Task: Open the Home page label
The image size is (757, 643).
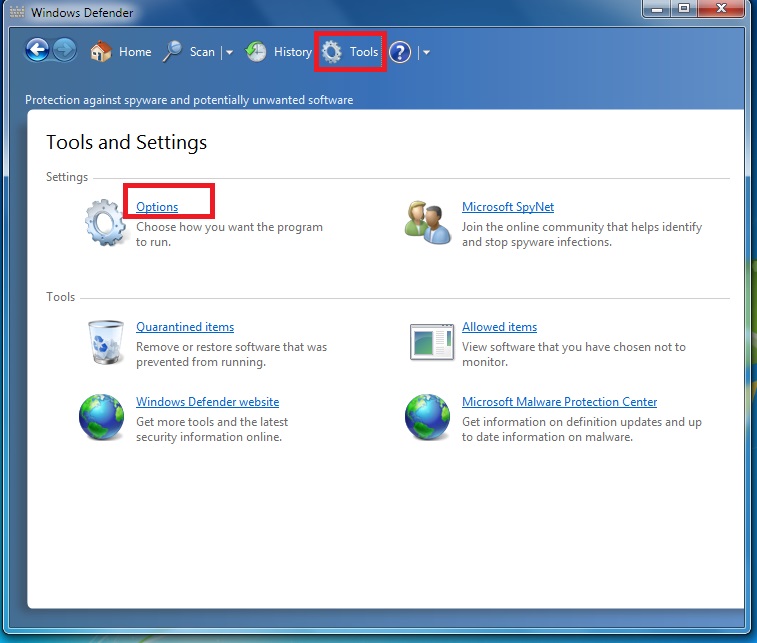Action: point(135,52)
